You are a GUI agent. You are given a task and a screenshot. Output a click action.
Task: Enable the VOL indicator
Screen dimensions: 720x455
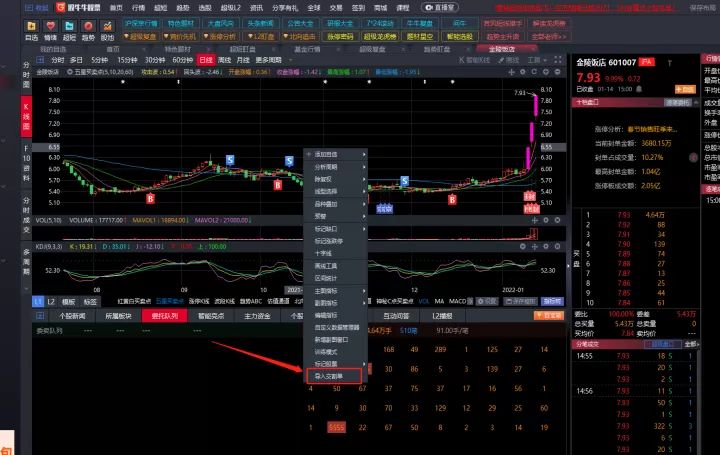pos(423,301)
